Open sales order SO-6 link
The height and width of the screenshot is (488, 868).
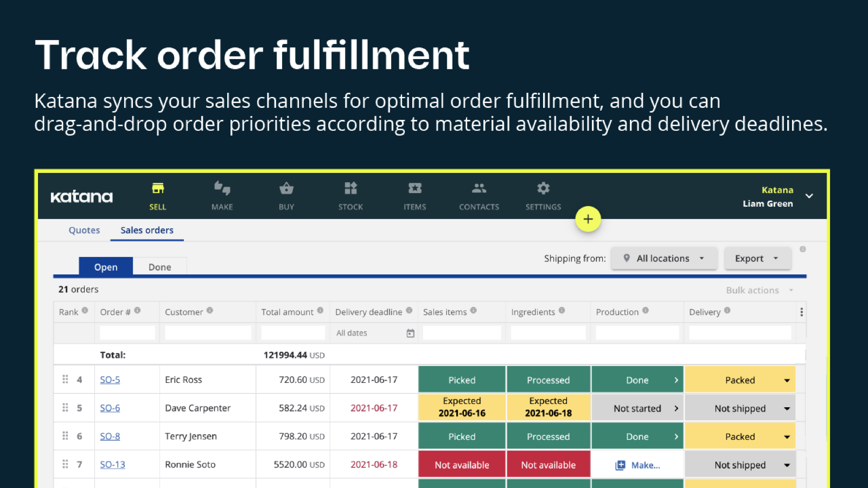(x=110, y=408)
